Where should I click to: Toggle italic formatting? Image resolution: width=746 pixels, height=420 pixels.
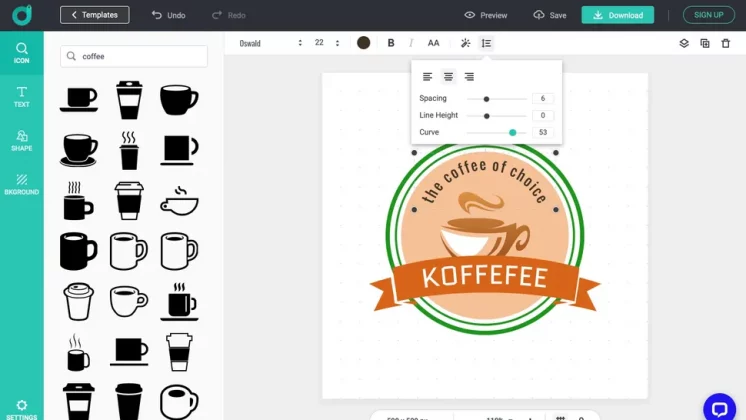pyautogui.click(x=411, y=43)
